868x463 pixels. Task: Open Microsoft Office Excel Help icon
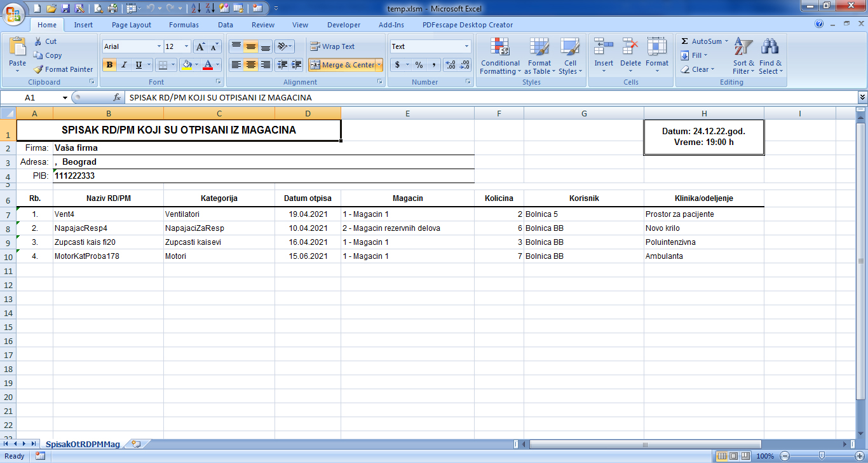tap(819, 24)
